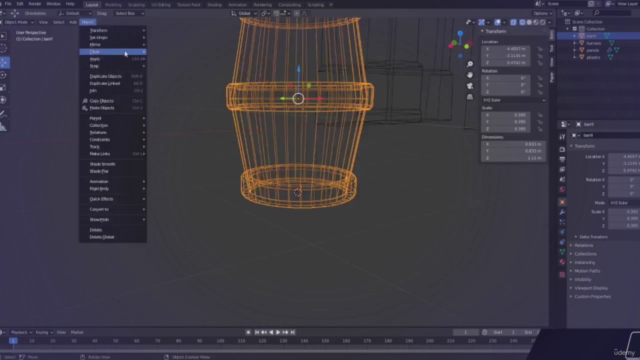The width and height of the screenshot is (640, 360).
Task: Open World properties tab icon
Action: (x=562, y=190)
